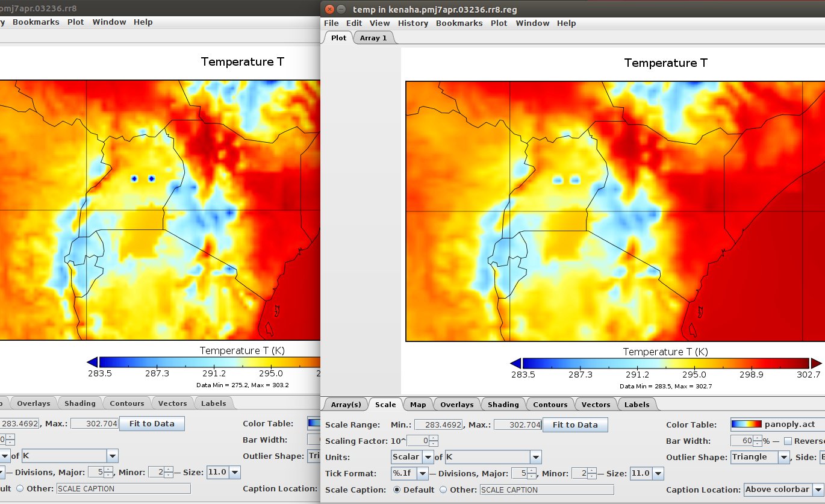This screenshot has height=504, width=825.
Task: Click right outlier triangle on front colorbar
Action: 816,363
